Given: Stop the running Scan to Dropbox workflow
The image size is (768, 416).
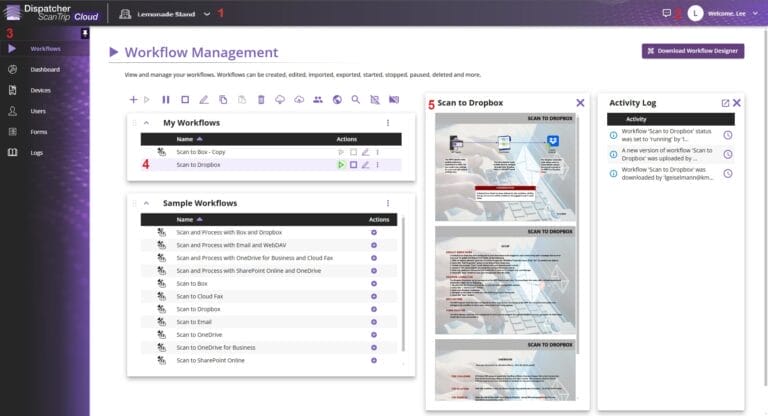Looking at the screenshot, I should (x=353, y=164).
